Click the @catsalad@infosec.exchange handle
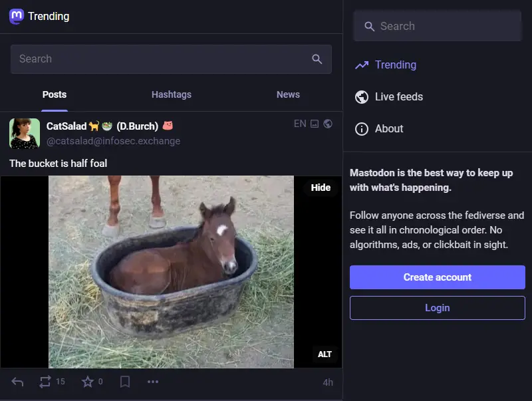 [113, 141]
